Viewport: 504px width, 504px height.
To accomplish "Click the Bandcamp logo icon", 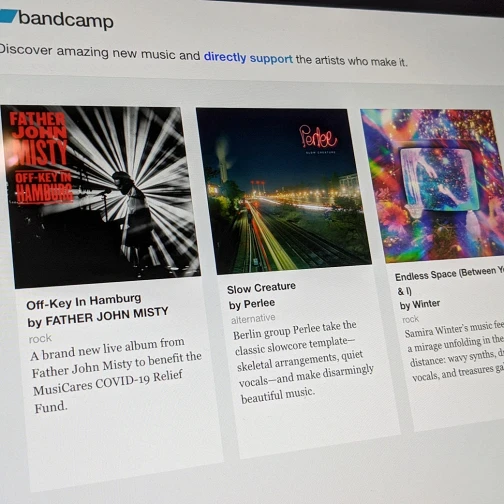I will [x=8, y=16].
